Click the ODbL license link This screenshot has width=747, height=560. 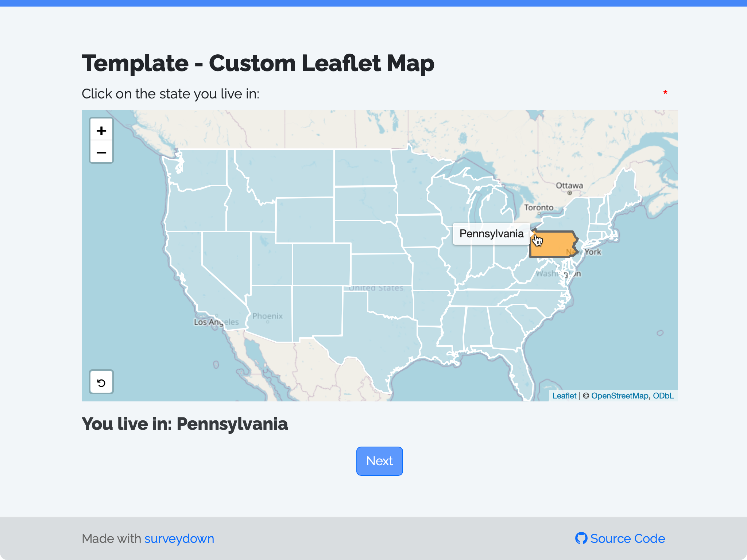point(664,396)
